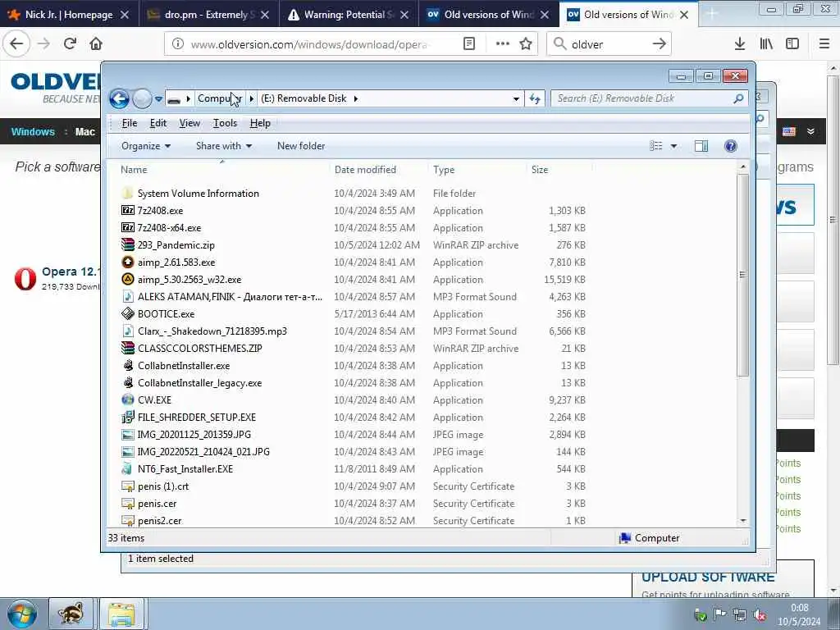Image resolution: width=840 pixels, height=630 pixels.
Task: Click Firefox reload page button
Action: coord(70,44)
